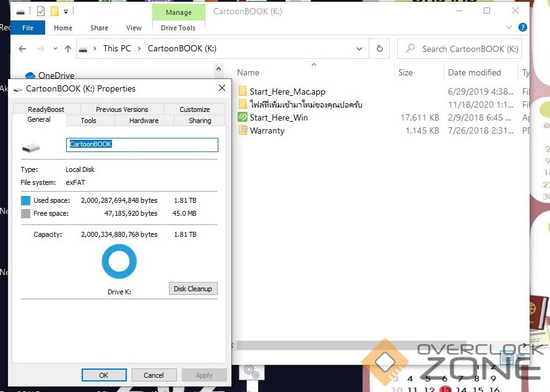Viewport: 550px width, 392px height.
Task: Open the address bar history dropdown
Action: [x=359, y=49]
